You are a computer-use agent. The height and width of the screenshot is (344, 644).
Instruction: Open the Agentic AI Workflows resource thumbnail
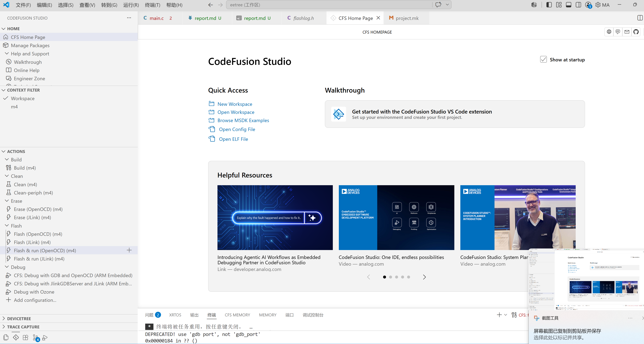[275, 217]
